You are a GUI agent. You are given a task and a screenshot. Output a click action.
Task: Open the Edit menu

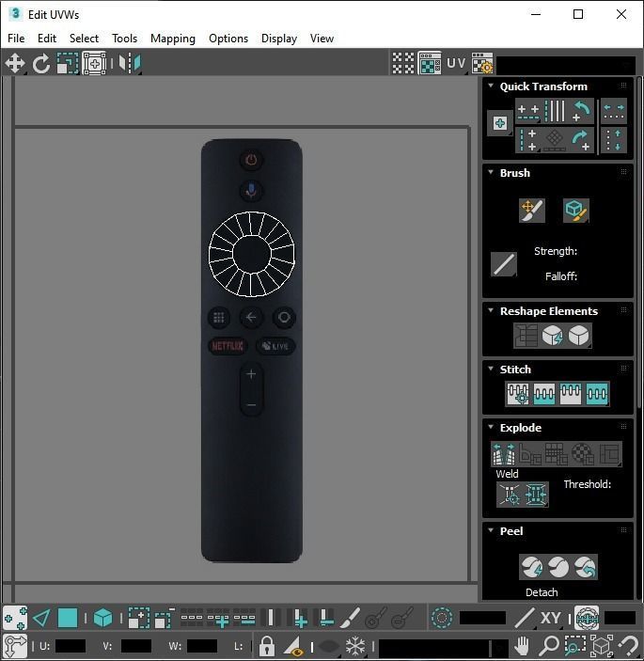tap(47, 39)
